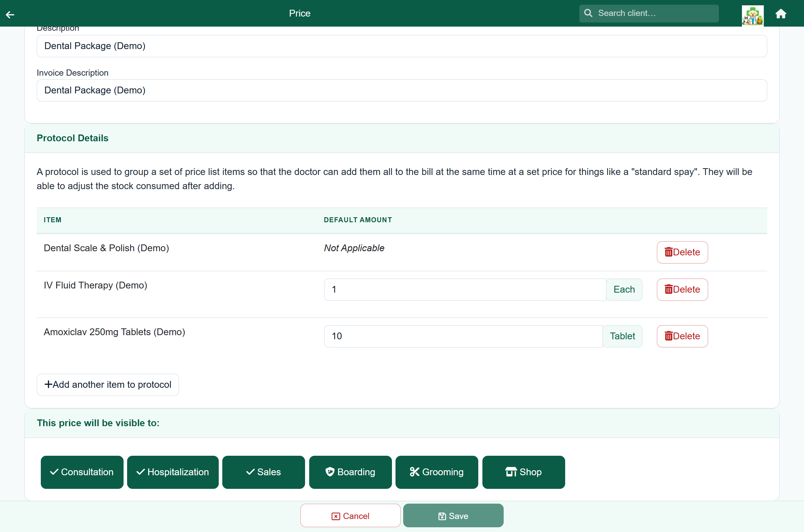The image size is (804, 532).
Task: Edit the Invoice Description field
Action: point(402,90)
